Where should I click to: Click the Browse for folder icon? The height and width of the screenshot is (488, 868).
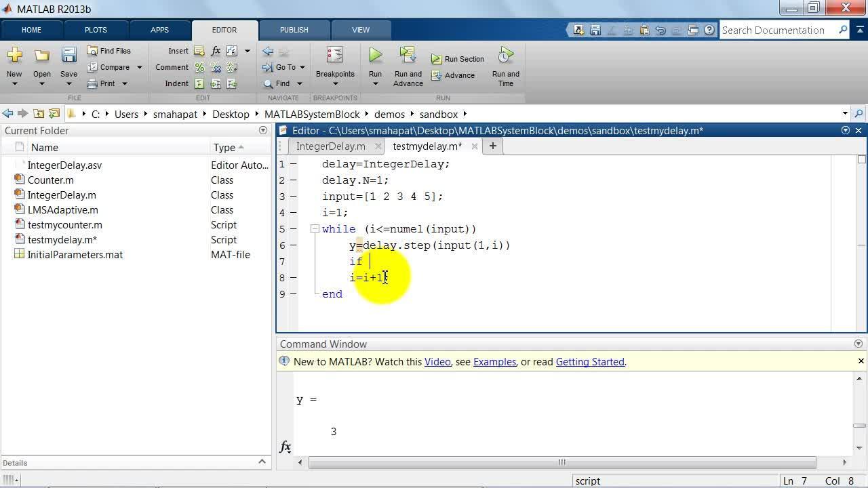53,114
